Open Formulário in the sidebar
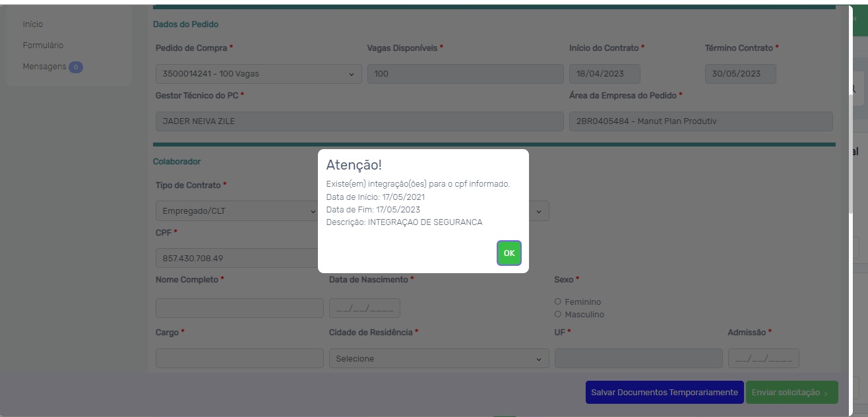The image size is (868, 417). point(43,46)
